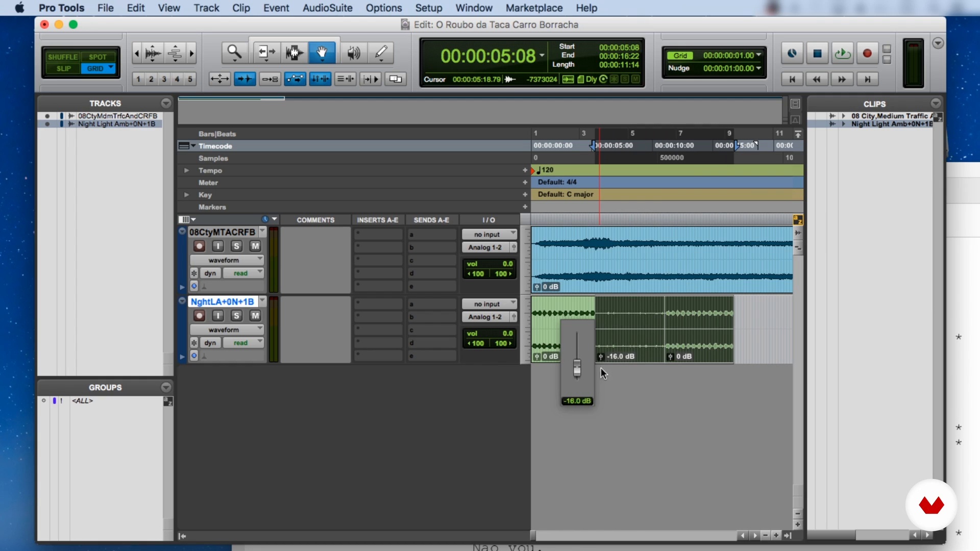Open Nudge value dropdown
The image size is (980, 551).
(758, 68)
